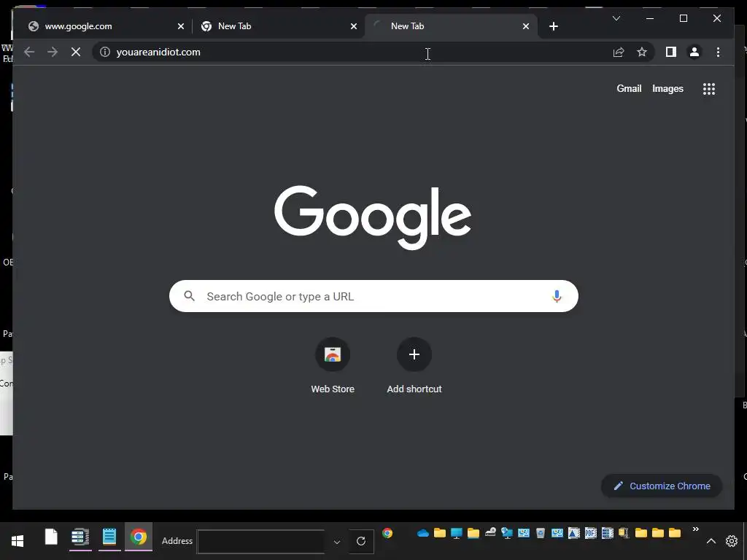The width and height of the screenshot is (747, 560).
Task: Open Google Images link
Action: tap(667, 88)
